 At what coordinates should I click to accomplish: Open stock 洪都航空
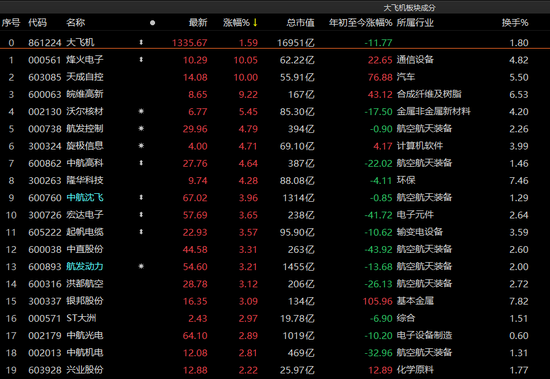tap(85, 283)
